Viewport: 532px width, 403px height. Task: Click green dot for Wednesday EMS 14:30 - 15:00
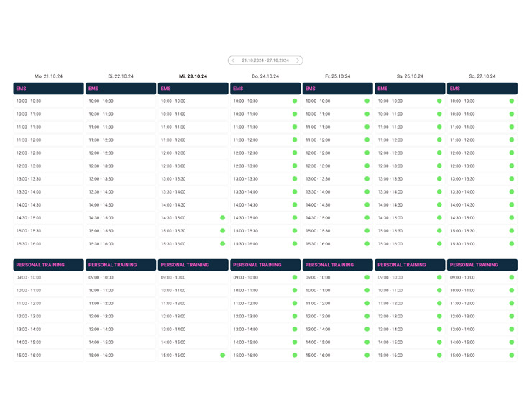223,217
